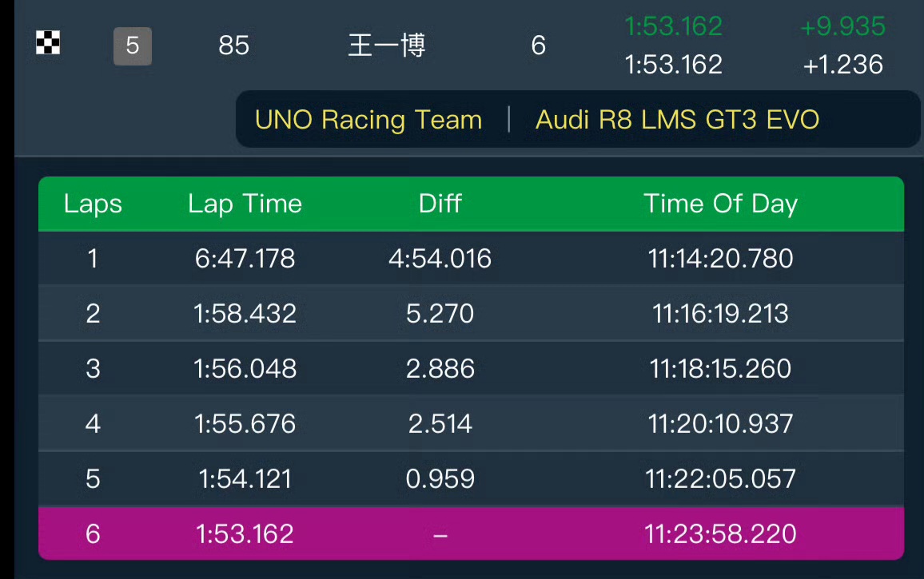Select lap 5 time 1:54.121
This screenshot has height=579, width=924.
[245, 478]
